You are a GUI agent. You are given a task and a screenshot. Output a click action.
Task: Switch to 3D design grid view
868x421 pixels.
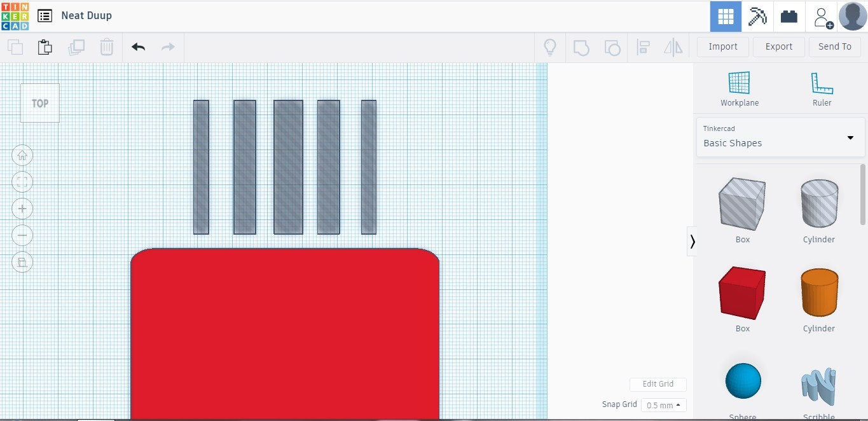726,17
